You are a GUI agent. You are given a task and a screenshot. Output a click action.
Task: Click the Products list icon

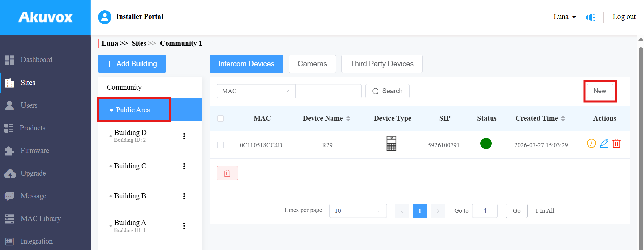(9, 128)
